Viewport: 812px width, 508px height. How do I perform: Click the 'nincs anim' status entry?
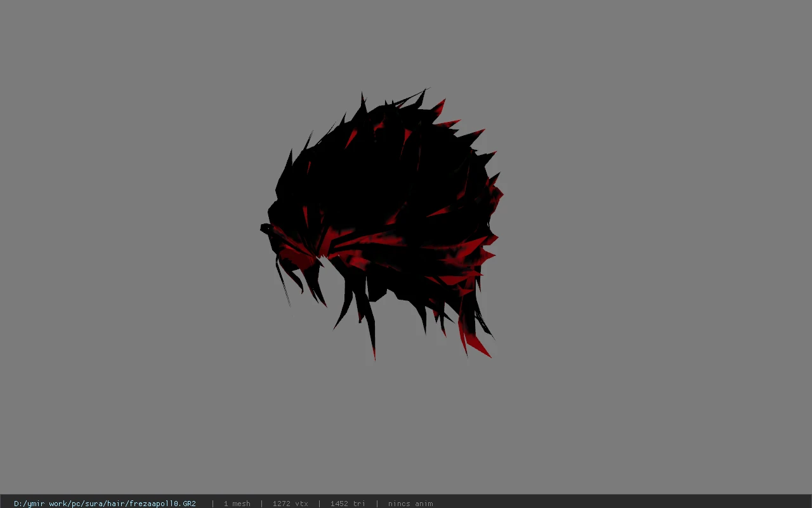(x=410, y=504)
